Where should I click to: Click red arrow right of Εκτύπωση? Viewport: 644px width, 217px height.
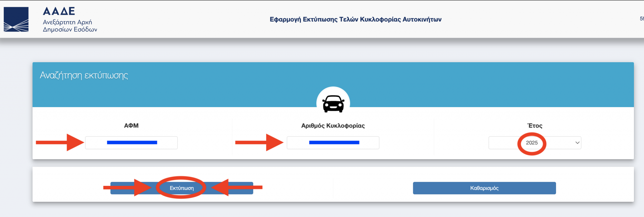pos(237,187)
